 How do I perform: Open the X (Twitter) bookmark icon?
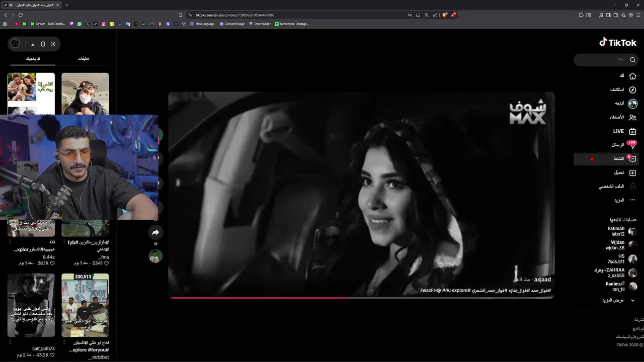(88, 24)
